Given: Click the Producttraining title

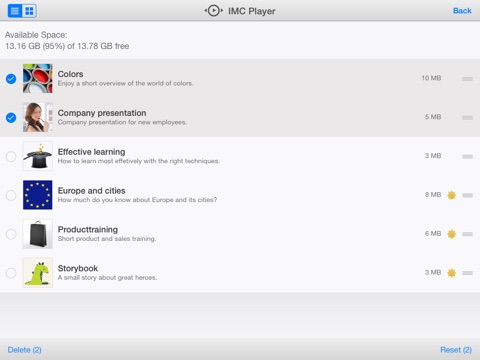Looking at the screenshot, I should tap(88, 230).
